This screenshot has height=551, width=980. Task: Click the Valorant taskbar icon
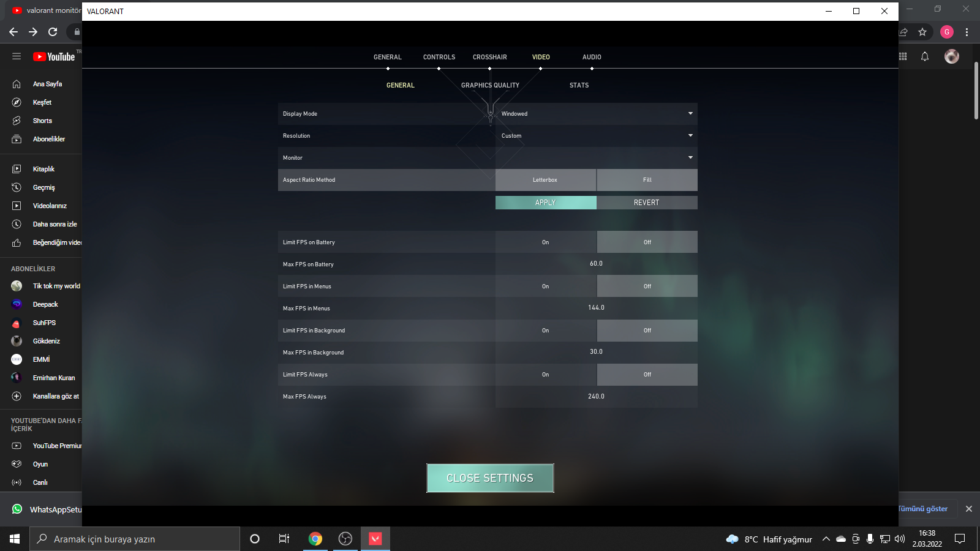(x=375, y=539)
